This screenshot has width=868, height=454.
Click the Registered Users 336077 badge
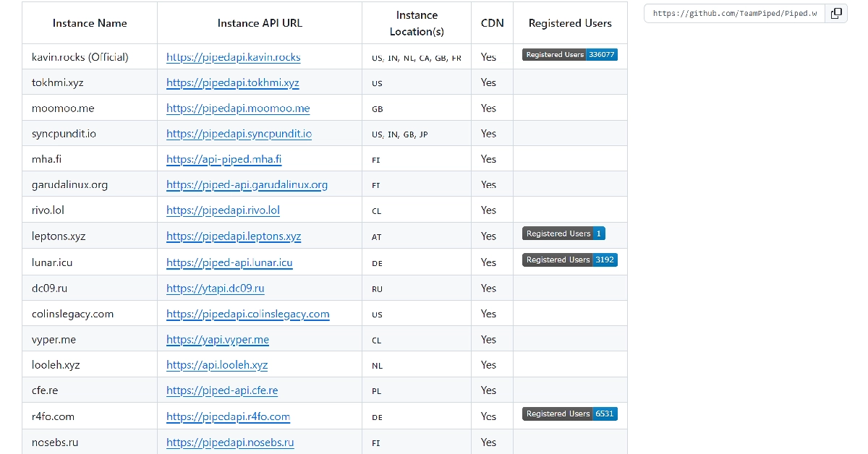coord(569,55)
